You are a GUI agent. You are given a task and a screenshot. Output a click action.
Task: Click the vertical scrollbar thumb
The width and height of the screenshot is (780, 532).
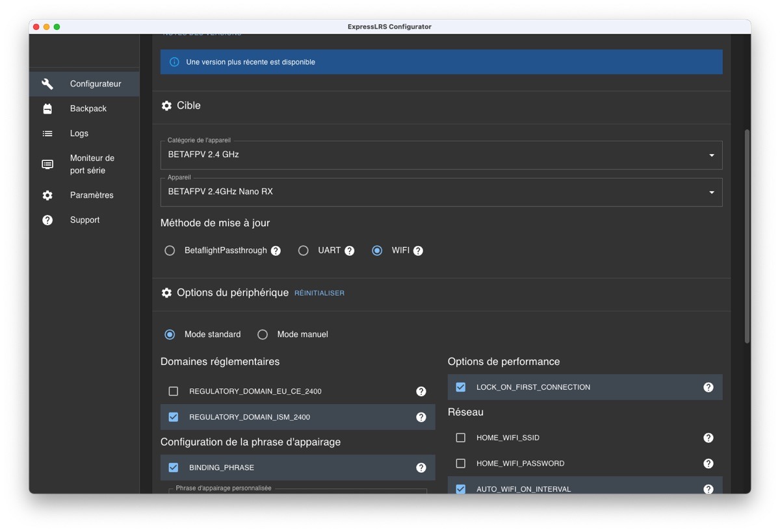[747, 236]
